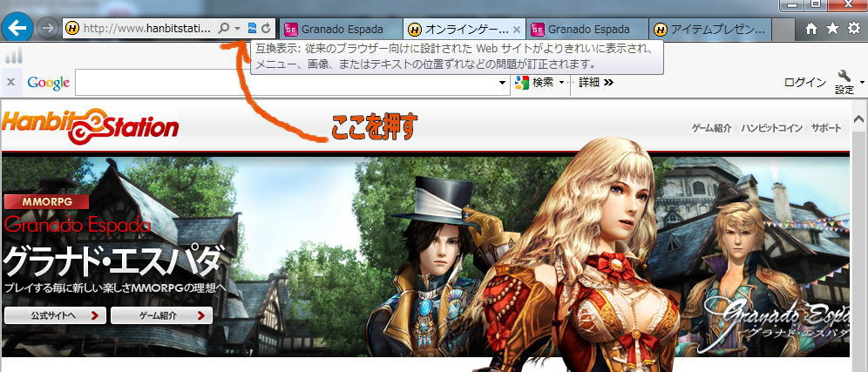Close the Google toolbar with its x
Viewport: 868px width, 372px height.
point(10,83)
